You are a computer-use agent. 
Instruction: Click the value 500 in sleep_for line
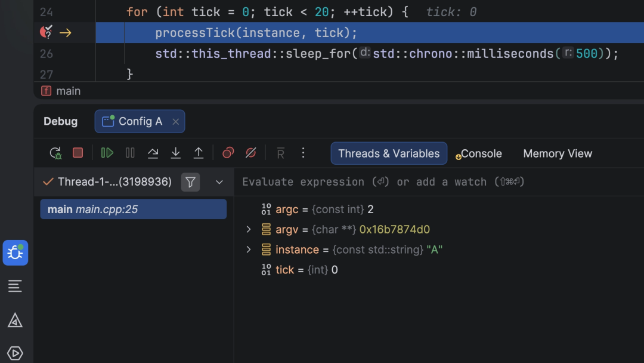(x=587, y=54)
